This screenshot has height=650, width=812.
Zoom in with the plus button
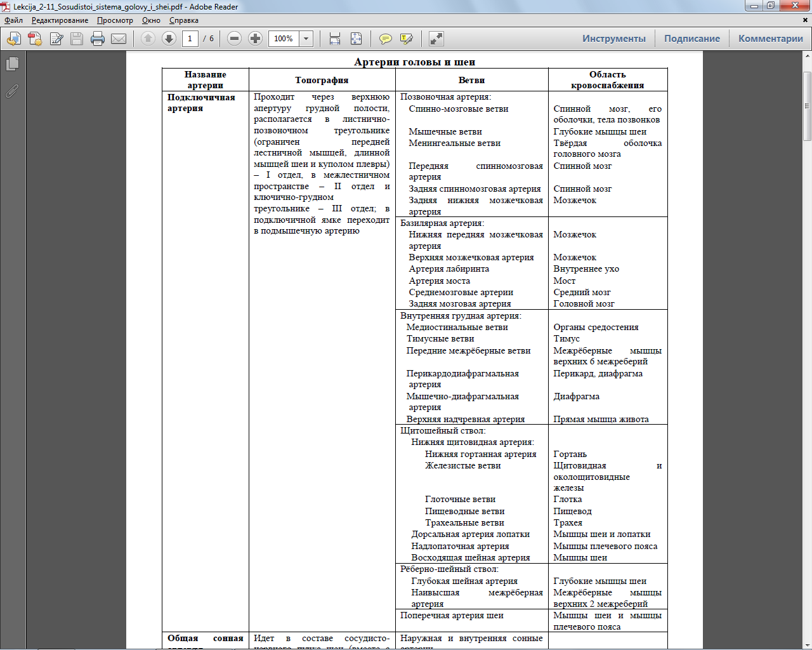(255, 39)
